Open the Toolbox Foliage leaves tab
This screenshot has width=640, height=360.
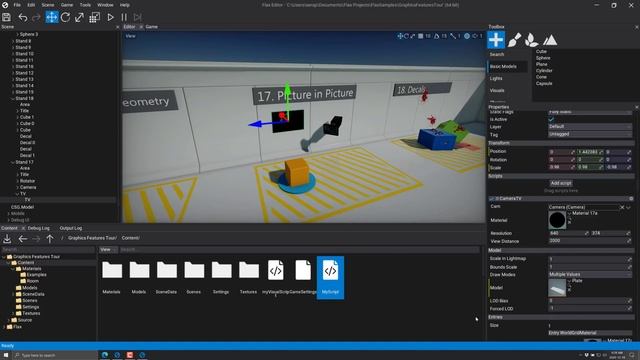531,40
